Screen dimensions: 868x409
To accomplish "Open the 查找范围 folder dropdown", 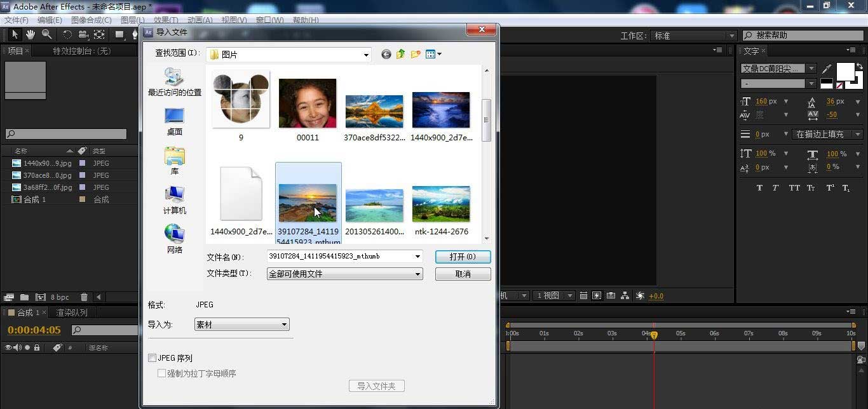I will point(365,55).
